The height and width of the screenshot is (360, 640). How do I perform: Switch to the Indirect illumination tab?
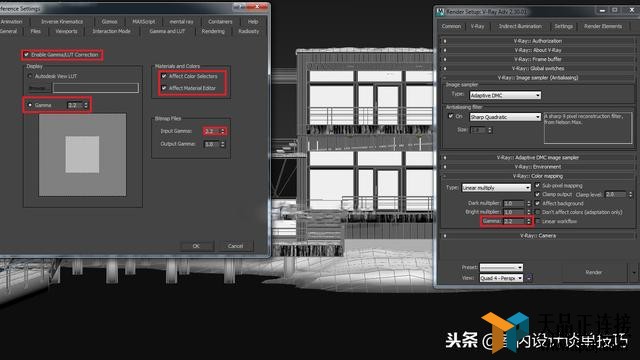[520, 26]
